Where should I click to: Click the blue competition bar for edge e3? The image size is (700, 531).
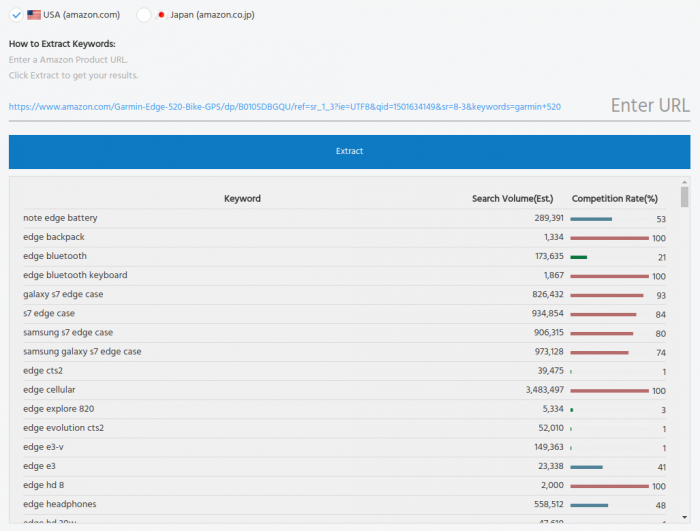click(586, 467)
